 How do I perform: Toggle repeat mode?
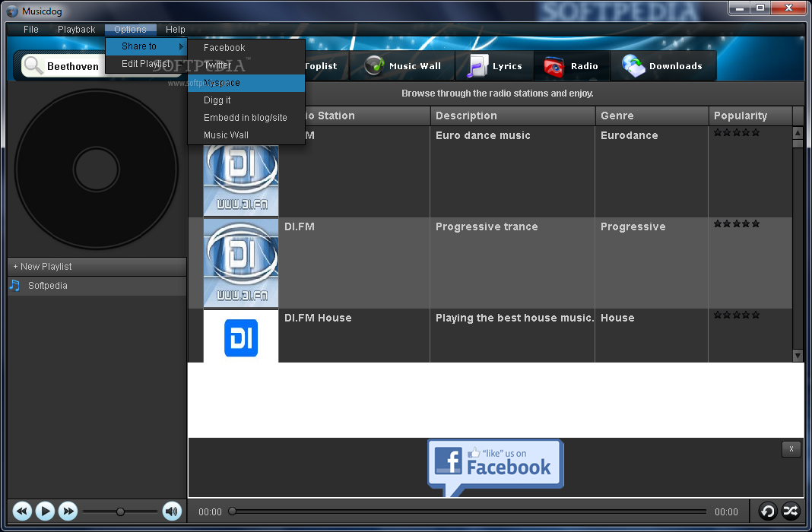(x=767, y=511)
